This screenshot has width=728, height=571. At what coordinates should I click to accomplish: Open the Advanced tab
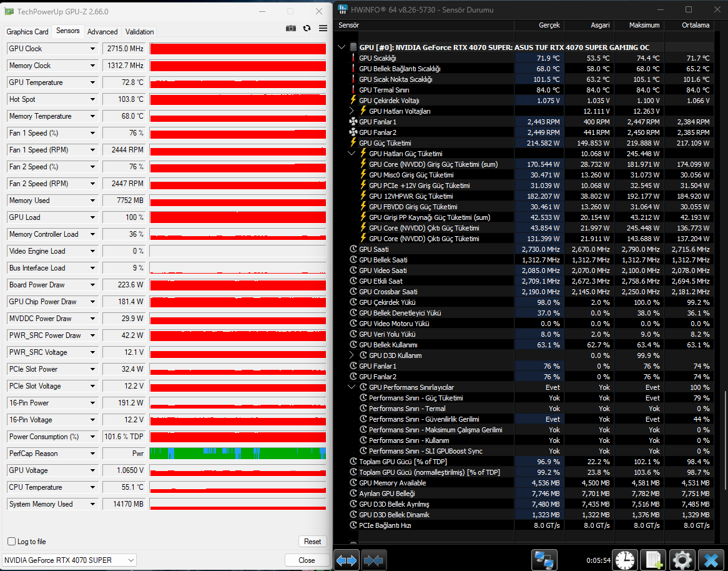click(x=102, y=32)
